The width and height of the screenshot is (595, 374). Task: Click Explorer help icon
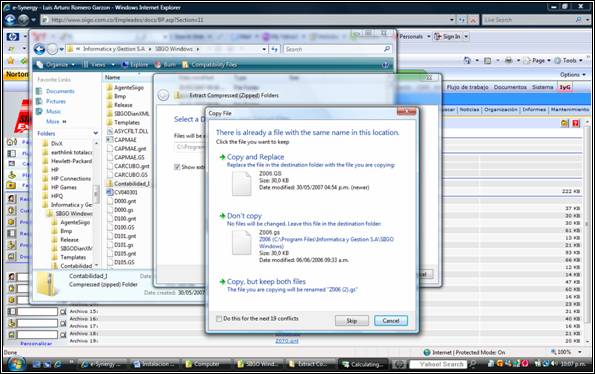coord(386,65)
